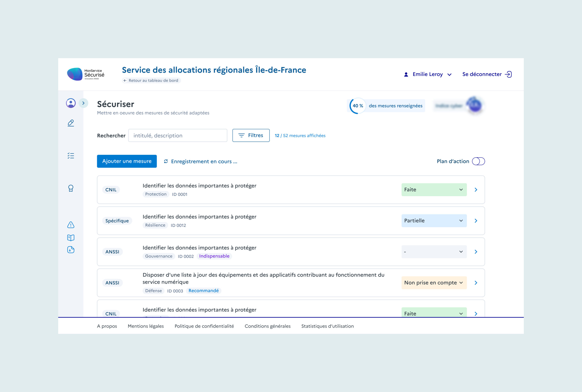Expand the sidebar with the chevron button
582x392 pixels.
[83, 103]
